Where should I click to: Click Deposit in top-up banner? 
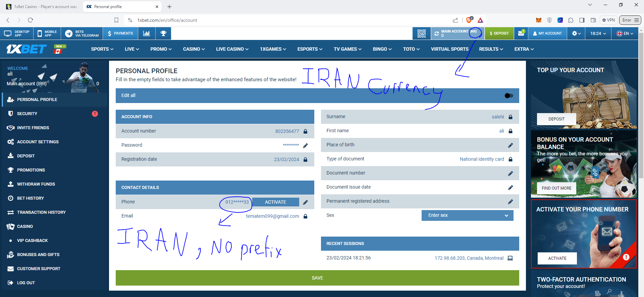click(x=556, y=119)
